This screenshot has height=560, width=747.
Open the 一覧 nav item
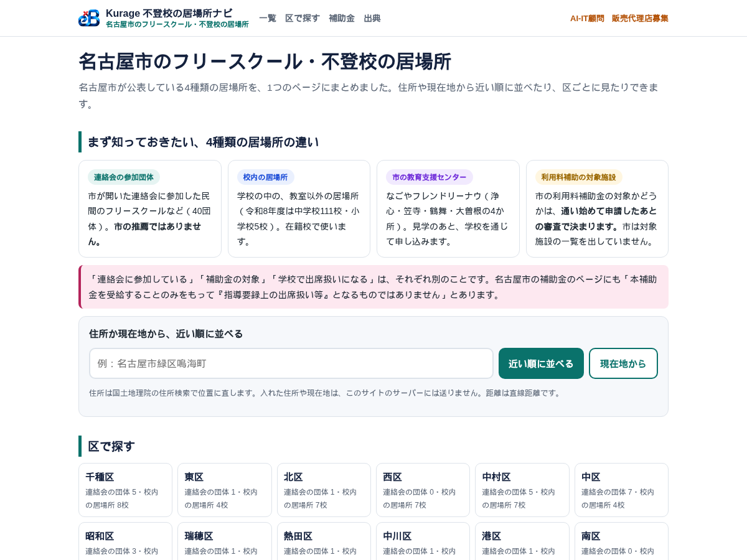pos(268,18)
